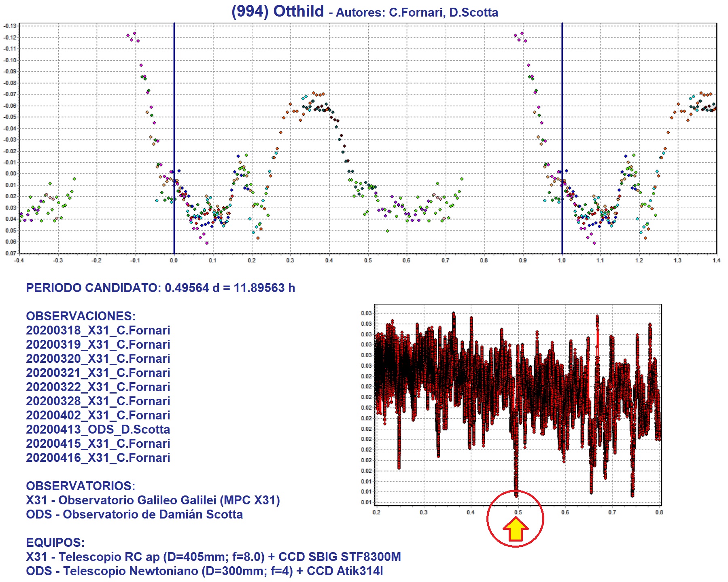Click the PERIODO CANDIDATO period value line
The image size is (728, 582).
point(160,288)
